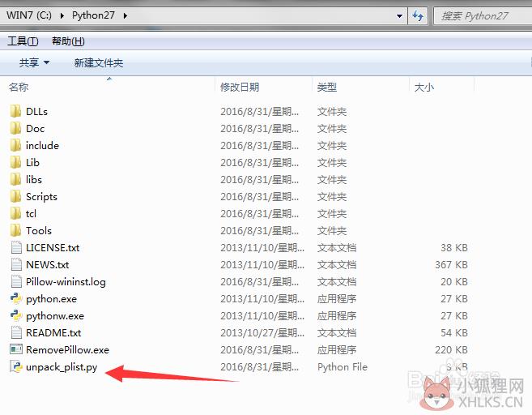Click the 367 KB size of NEWS.txt

451,264
